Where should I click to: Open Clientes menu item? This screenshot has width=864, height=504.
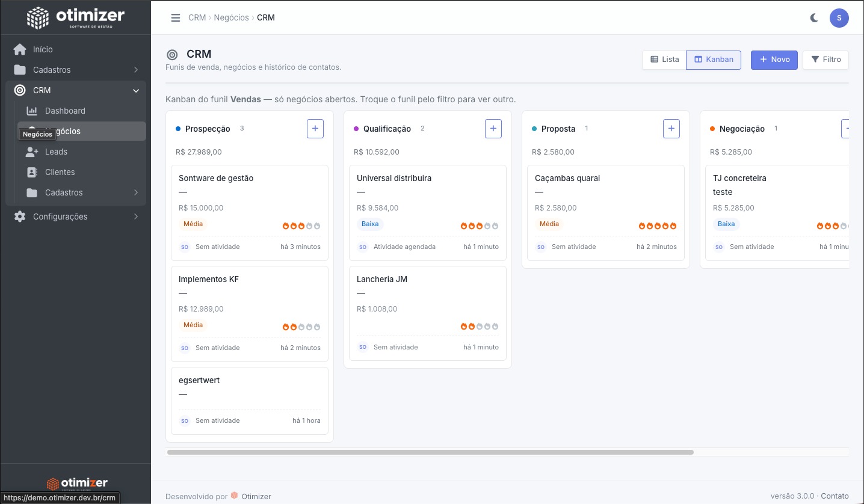[x=81, y=172]
